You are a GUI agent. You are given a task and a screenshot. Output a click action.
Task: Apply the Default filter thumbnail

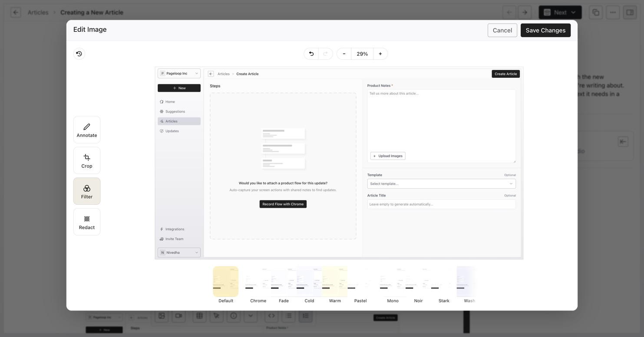(x=226, y=281)
